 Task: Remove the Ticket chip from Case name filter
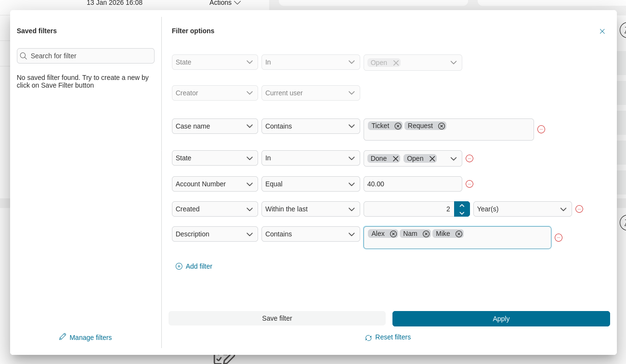(398, 126)
